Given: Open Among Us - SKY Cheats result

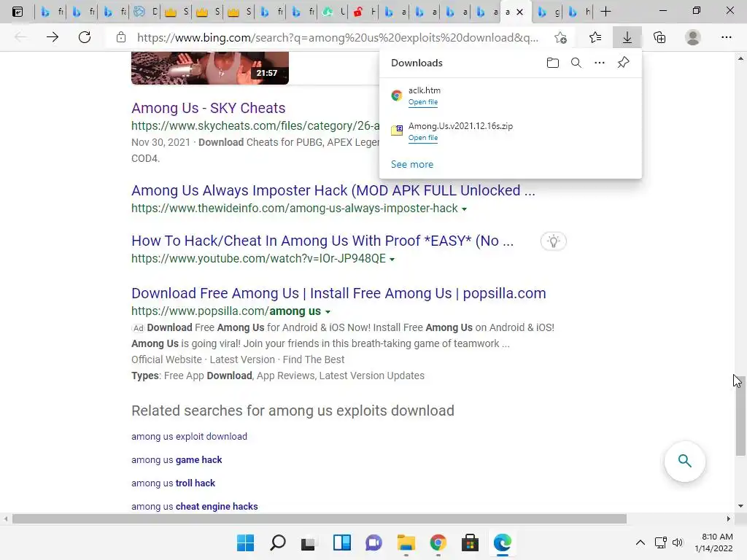Looking at the screenshot, I should click(x=208, y=108).
